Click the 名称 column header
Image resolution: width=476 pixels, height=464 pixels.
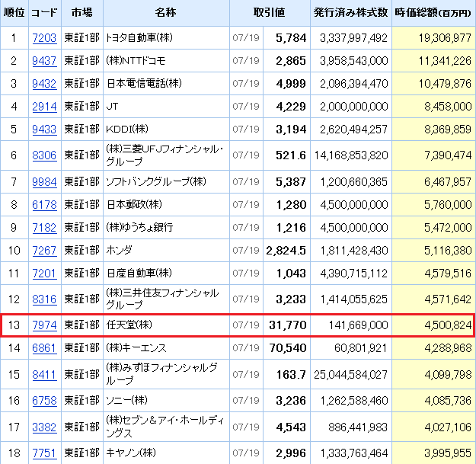166,13
